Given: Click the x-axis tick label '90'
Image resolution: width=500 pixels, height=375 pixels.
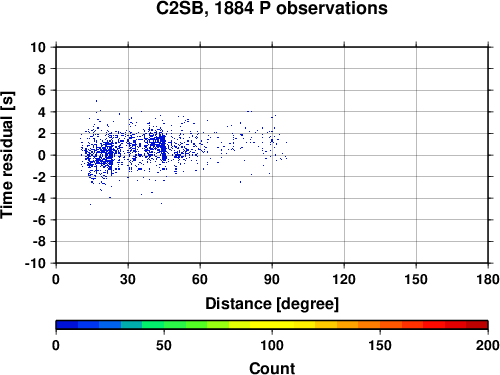Looking at the screenshot, I should click(272, 279).
